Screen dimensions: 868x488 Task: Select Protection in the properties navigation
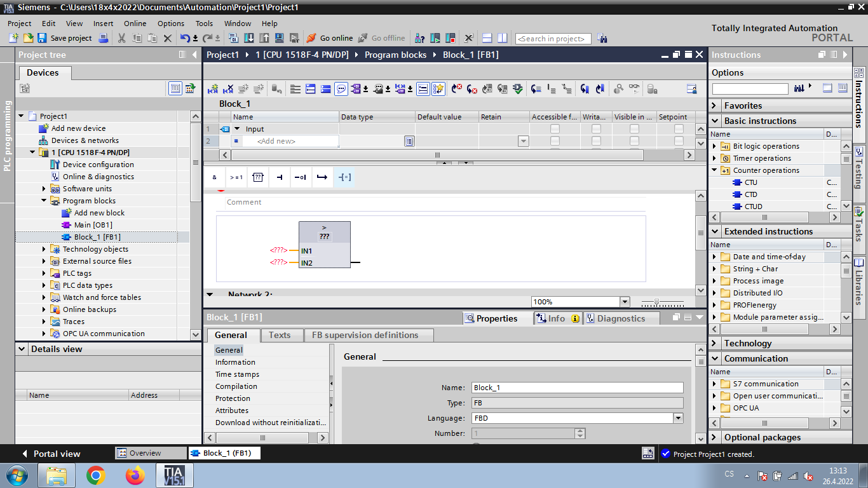click(x=233, y=398)
